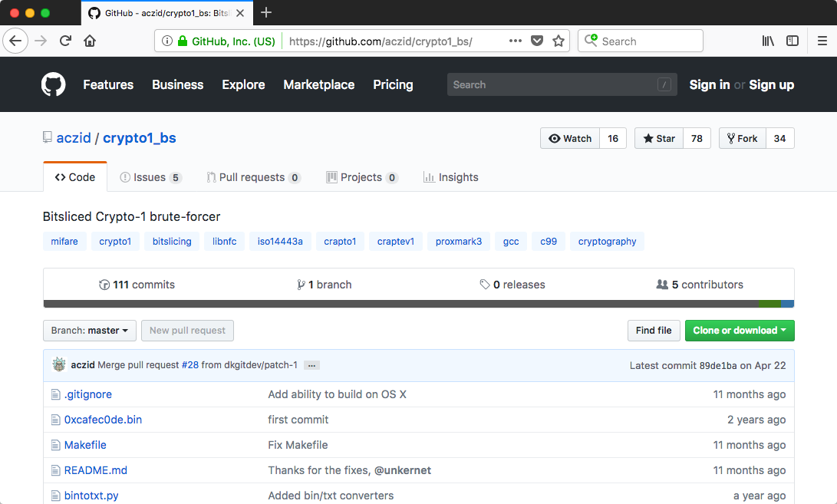Watch the crypto1_bs repository
This screenshot has width=837, height=504.
[x=570, y=138]
